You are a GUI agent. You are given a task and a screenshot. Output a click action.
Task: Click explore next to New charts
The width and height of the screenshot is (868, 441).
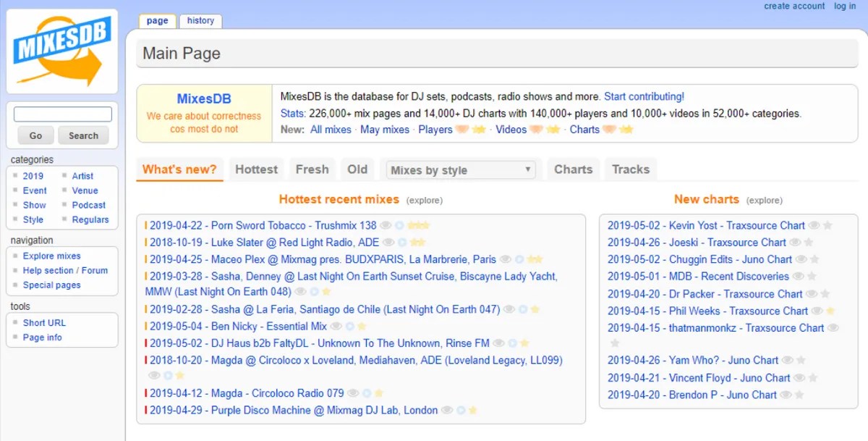(x=765, y=201)
